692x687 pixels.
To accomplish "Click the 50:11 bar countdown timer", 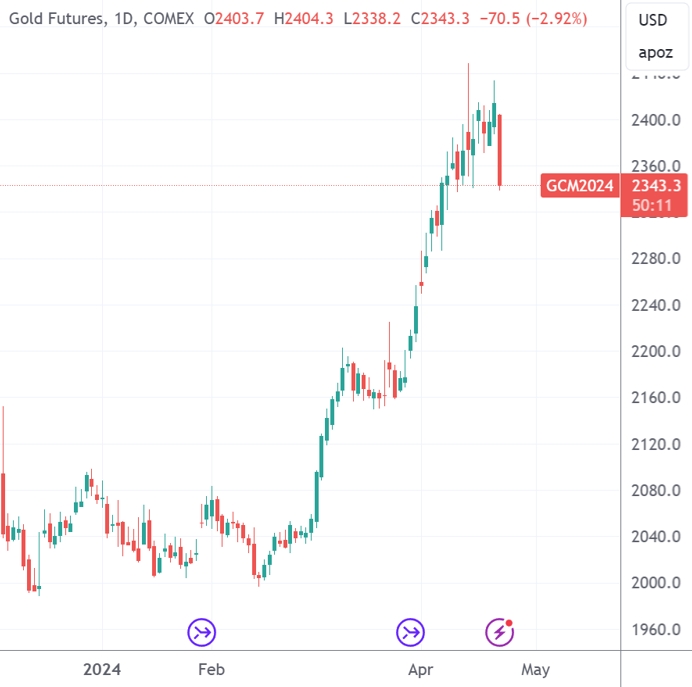I will (x=652, y=205).
